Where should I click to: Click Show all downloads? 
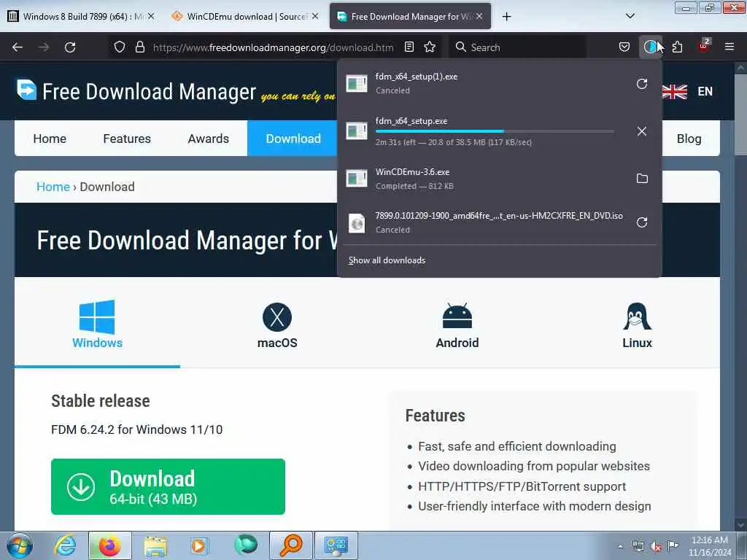[x=387, y=260]
